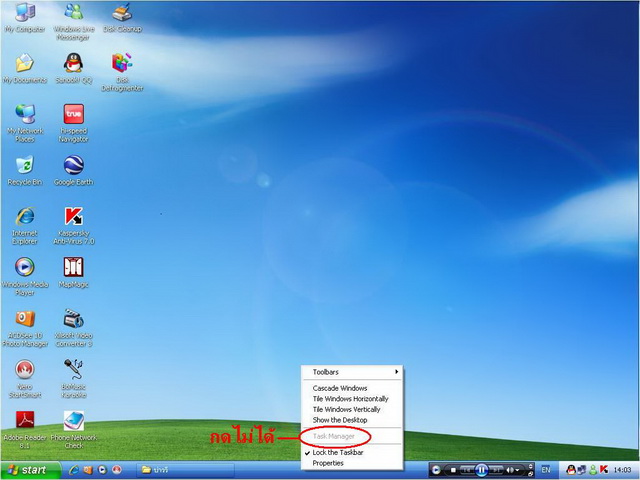This screenshot has height=480, width=640.
Task: Open Windows Media Player desktop icon
Action: [25, 276]
